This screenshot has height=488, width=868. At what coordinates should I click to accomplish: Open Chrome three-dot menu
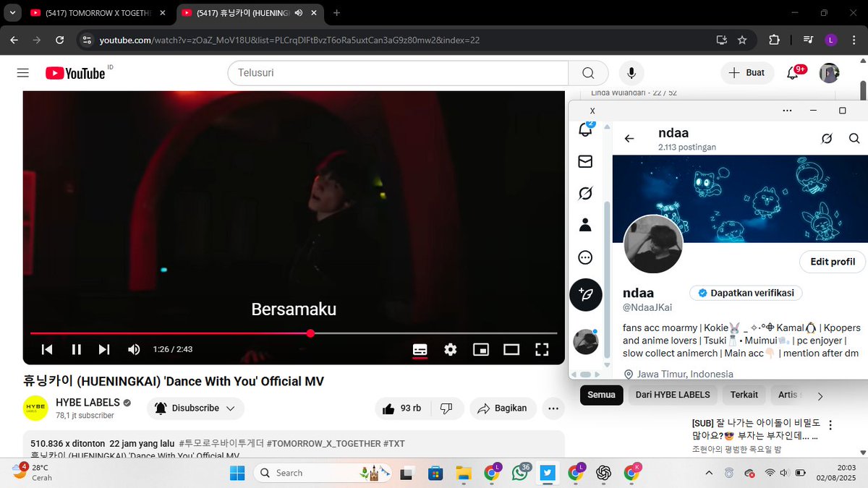(853, 40)
